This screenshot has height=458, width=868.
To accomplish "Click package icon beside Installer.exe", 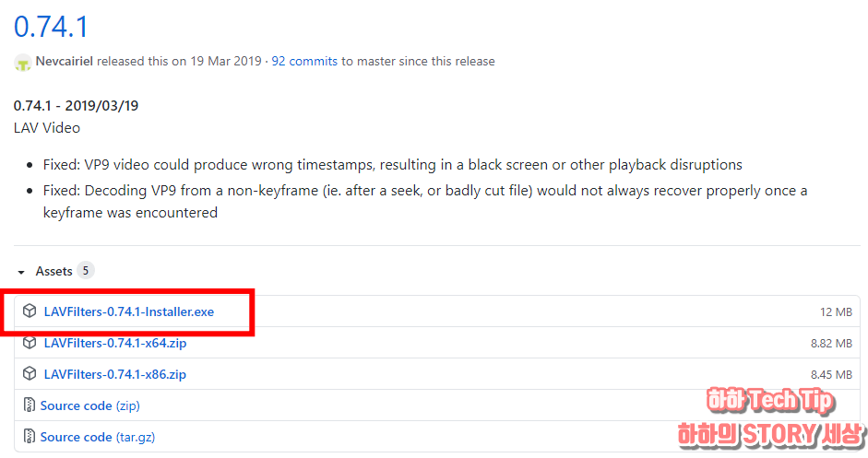I will (30, 311).
